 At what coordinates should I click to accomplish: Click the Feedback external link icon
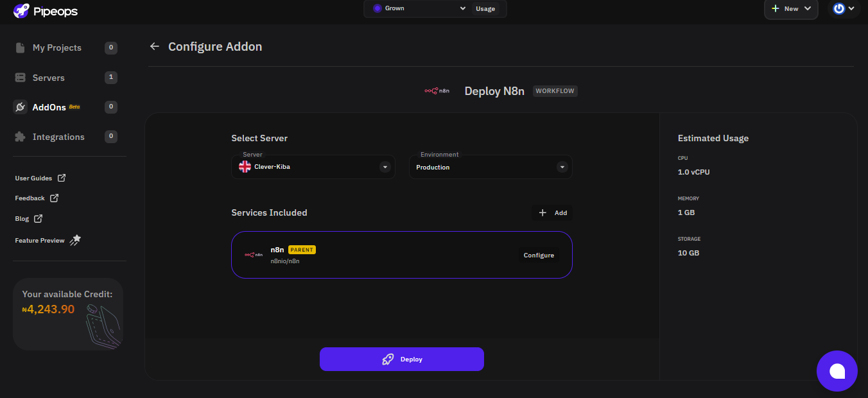[55, 198]
